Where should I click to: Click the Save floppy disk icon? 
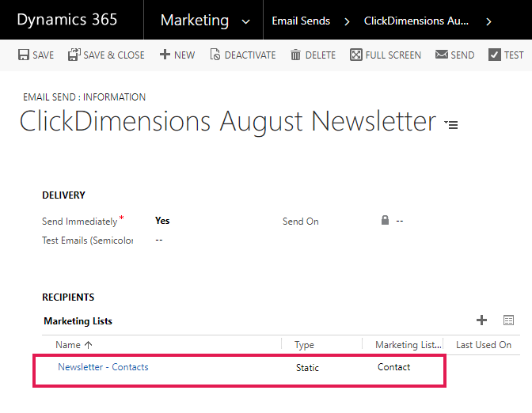click(24, 55)
